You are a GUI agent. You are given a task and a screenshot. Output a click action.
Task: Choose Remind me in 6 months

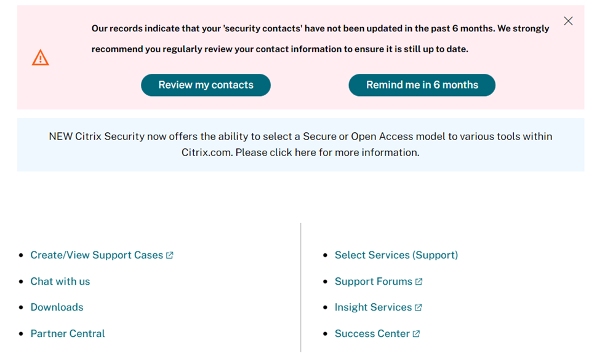(x=422, y=85)
